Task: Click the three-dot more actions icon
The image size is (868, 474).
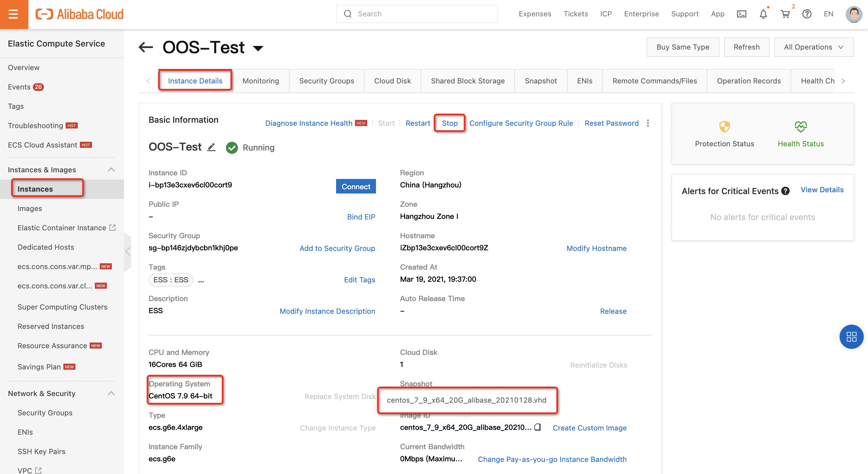Action: coord(648,123)
